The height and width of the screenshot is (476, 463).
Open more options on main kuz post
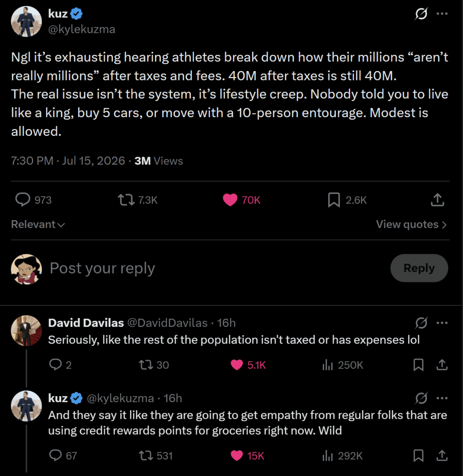tap(442, 13)
